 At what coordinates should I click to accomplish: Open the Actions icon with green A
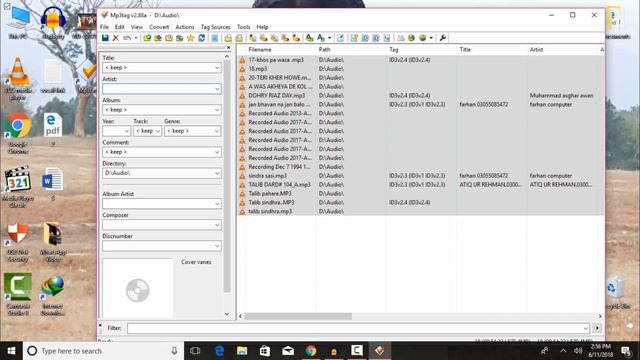coord(309,38)
